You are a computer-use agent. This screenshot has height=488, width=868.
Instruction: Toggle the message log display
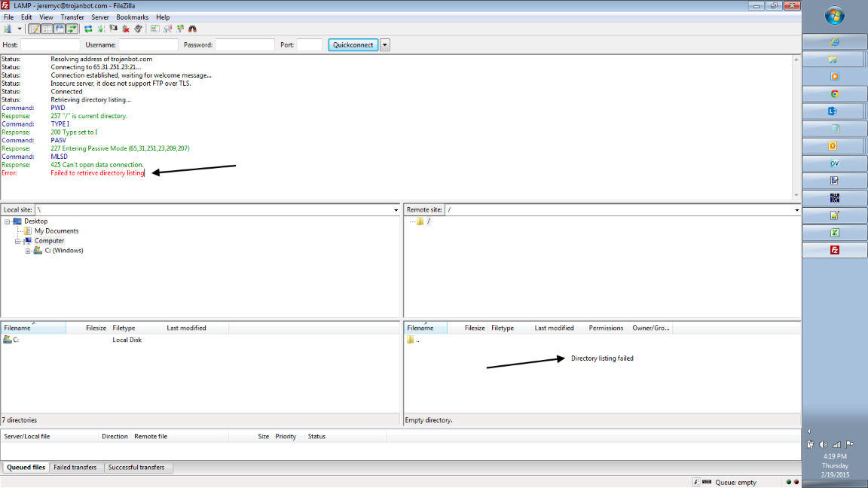click(35, 29)
